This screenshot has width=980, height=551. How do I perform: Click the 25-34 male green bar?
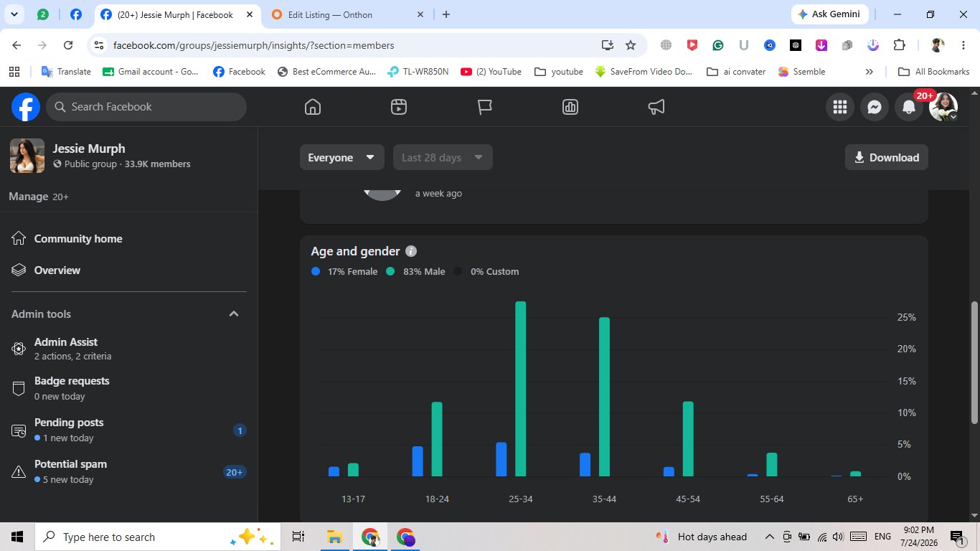[521, 389]
